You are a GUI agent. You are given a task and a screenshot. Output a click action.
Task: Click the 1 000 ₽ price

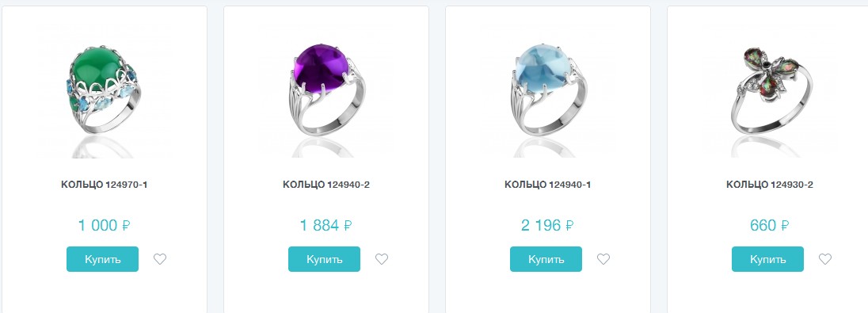click(x=104, y=226)
